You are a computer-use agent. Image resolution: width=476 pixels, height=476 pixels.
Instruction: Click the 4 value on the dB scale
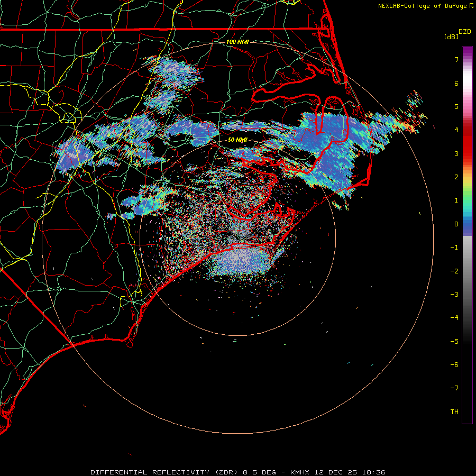tap(456, 130)
